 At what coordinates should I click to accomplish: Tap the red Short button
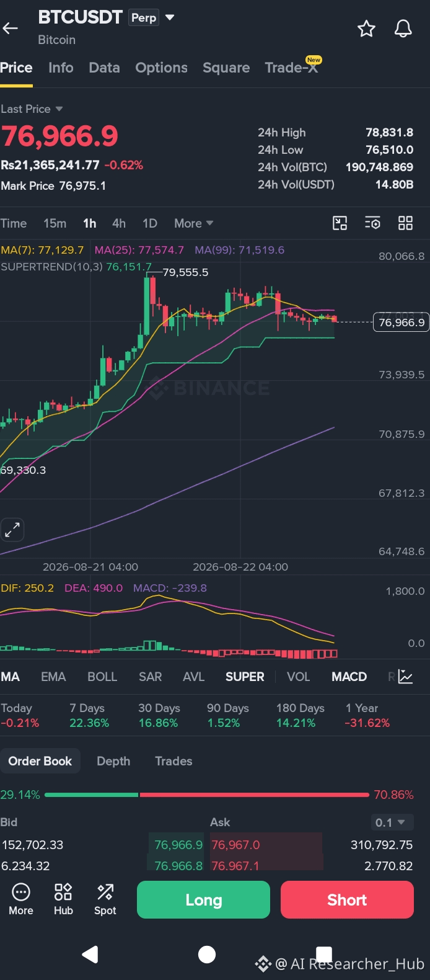coord(347,899)
